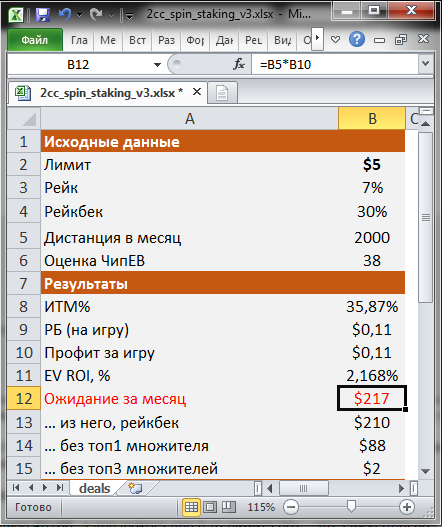The image size is (442, 527).
Task: Open Excel Help question mark
Action: [x=357, y=39]
